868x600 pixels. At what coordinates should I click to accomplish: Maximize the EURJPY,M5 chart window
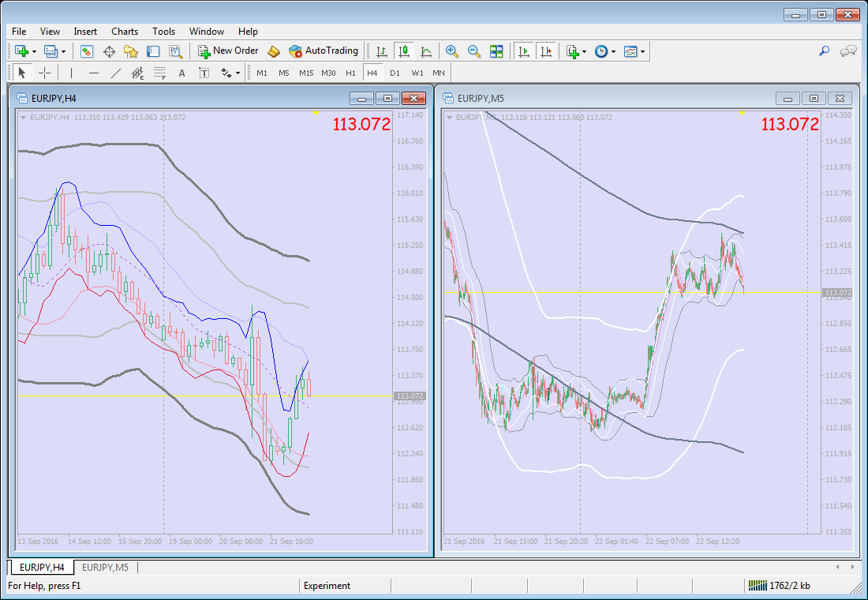click(814, 99)
